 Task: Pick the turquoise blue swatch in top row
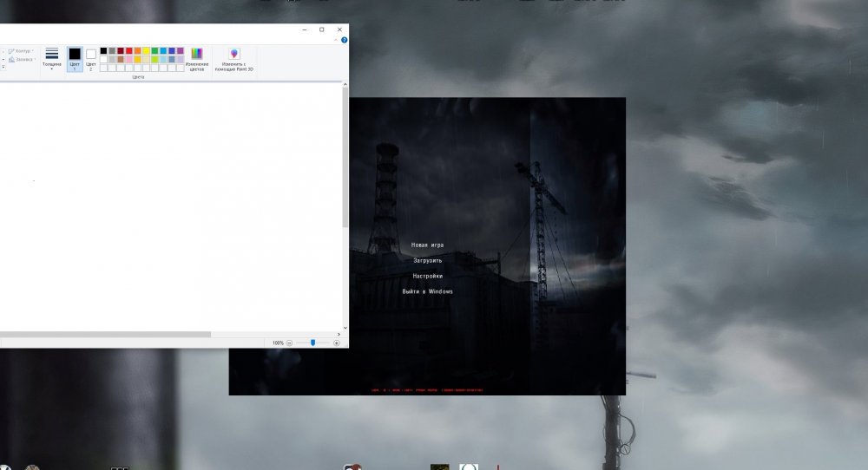tap(163, 51)
